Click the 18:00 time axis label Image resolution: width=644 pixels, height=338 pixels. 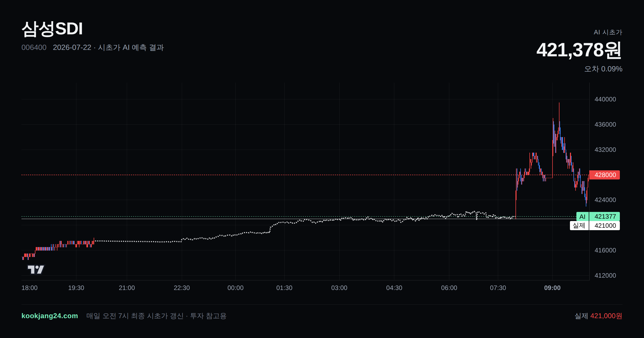tap(30, 288)
